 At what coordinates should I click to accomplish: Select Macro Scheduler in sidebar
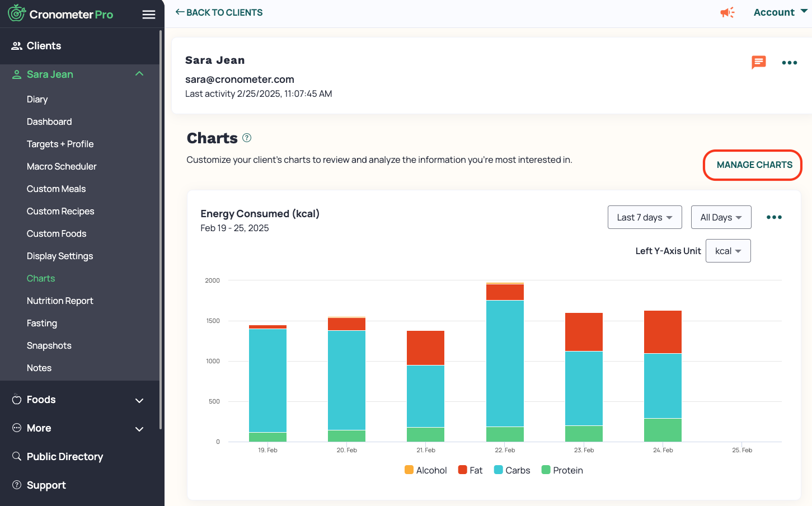62,166
